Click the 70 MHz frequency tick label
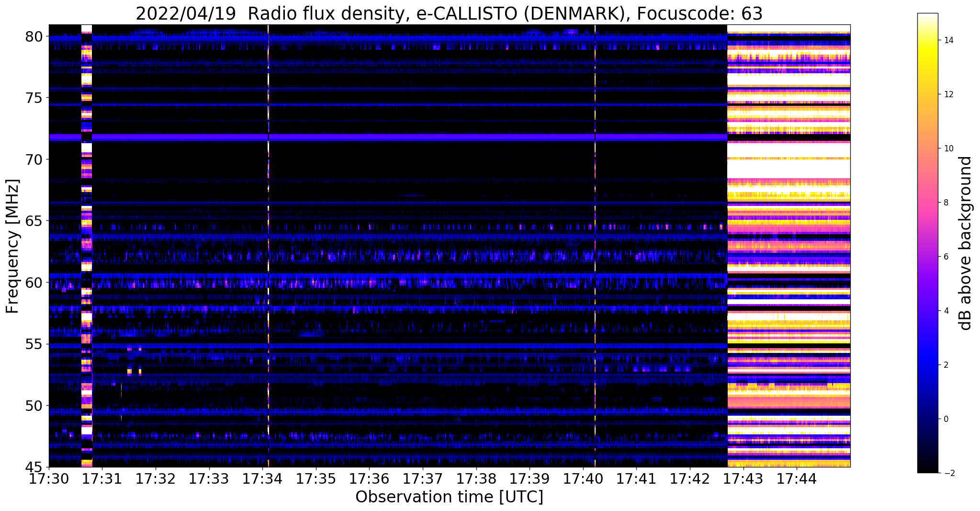980x511 pixels. [x=34, y=159]
